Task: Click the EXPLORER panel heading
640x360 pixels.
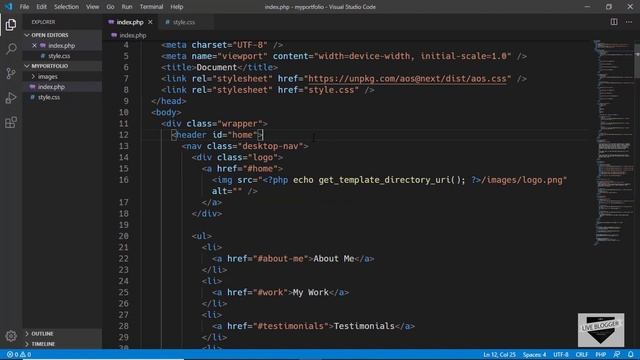Action: point(43,22)
